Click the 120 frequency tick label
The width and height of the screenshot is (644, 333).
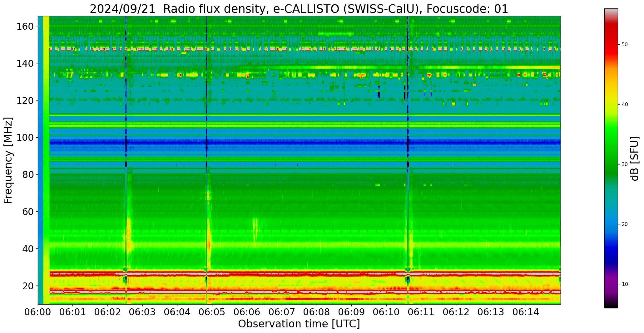[x=25, y=100]
